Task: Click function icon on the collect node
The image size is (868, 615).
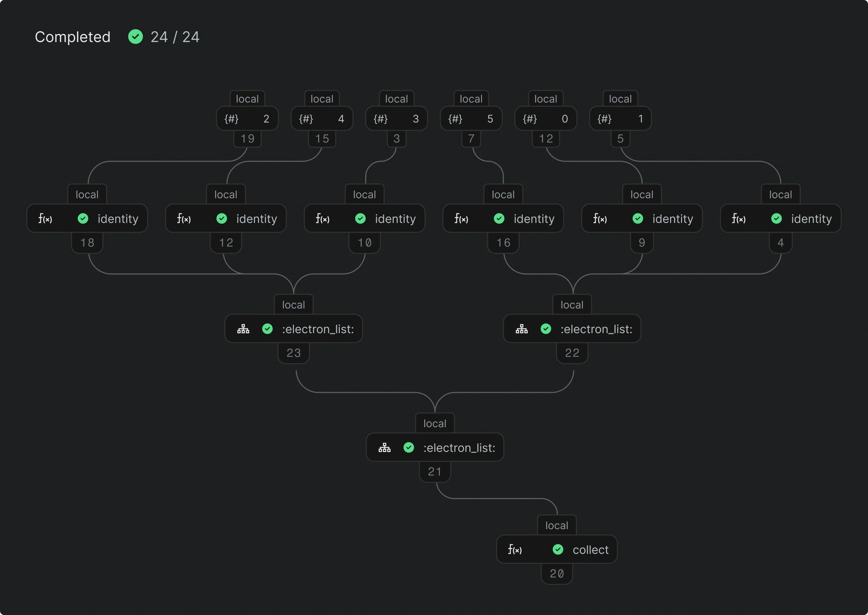Action: 515,549
